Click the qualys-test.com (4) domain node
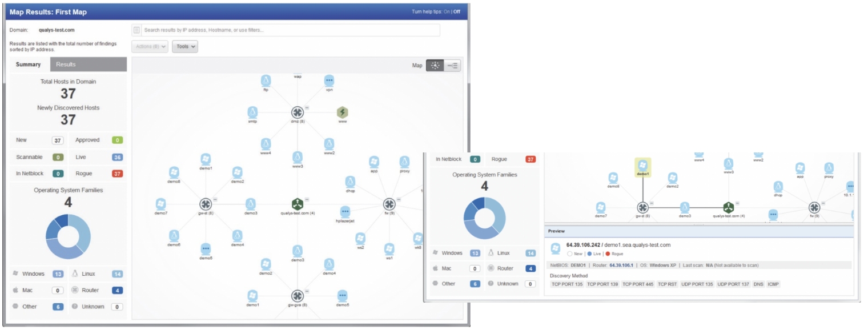868x330 pixels. [298, 204]
